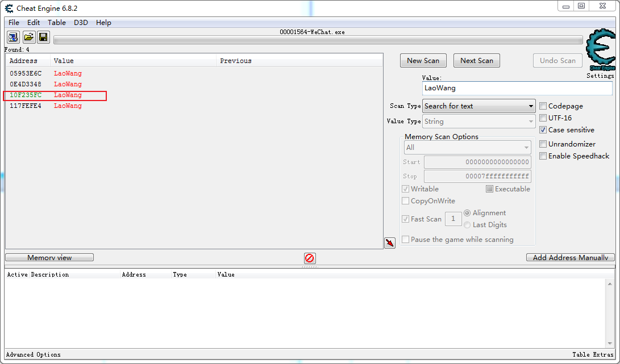Expand memory region All dropdown
Image resolution: width=620 pixels, height=364 pixels.
[467, 148]
